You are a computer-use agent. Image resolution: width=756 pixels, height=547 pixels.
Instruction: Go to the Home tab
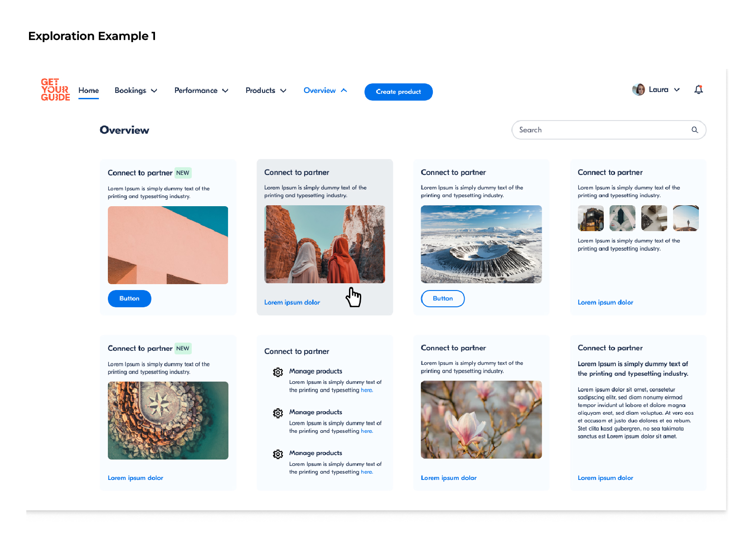click(x=88, y=91)
